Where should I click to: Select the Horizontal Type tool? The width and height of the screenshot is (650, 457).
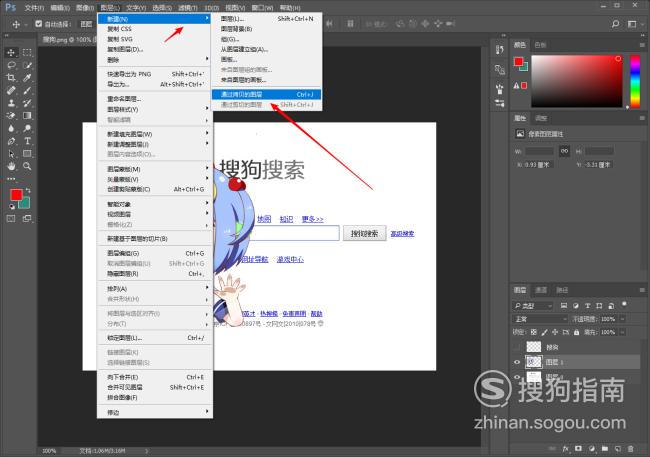(27, 141)
